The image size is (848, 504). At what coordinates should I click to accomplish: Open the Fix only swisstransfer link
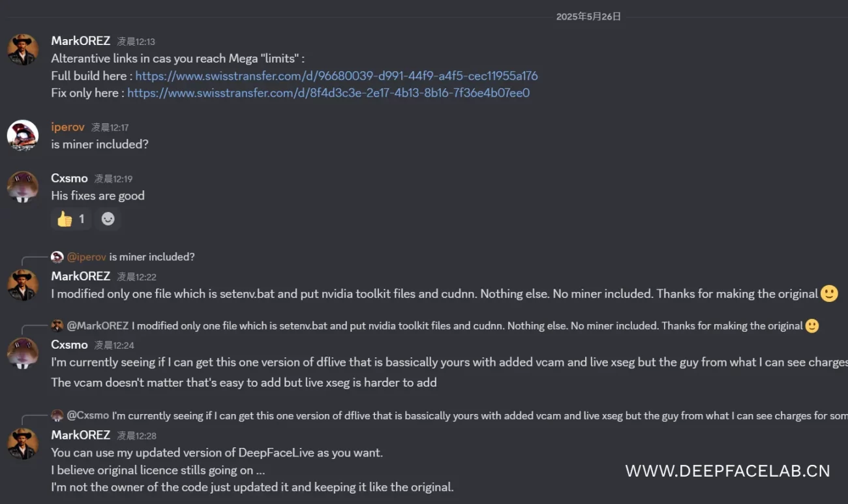pyautogui.click(x=328, y=93)
